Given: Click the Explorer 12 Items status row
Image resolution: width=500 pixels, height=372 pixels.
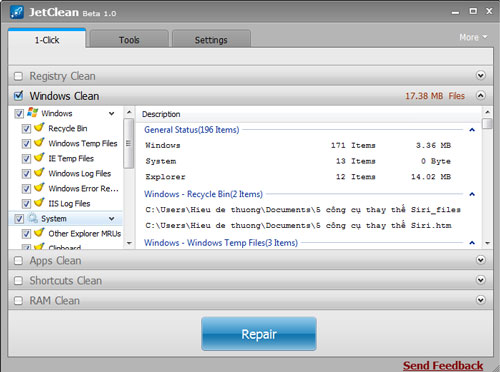Looking at the screenshot, I should pos(298,177).
